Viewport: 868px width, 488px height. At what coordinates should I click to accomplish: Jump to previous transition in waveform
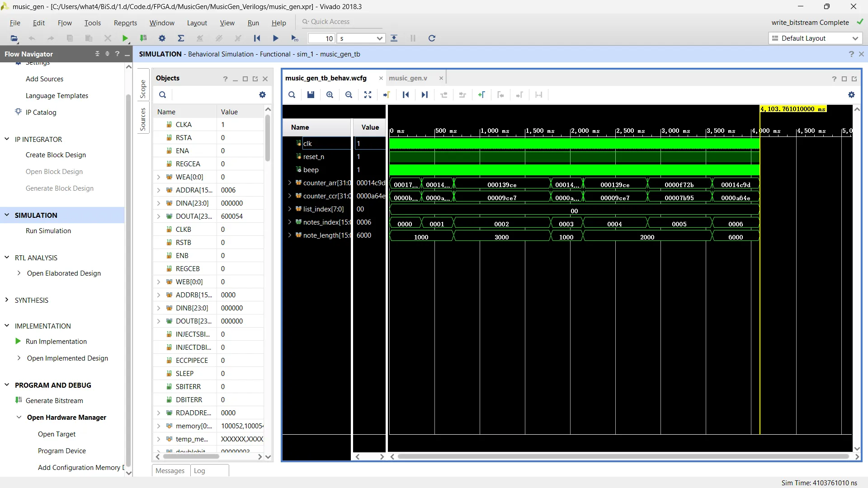click(x=443, y=95)
